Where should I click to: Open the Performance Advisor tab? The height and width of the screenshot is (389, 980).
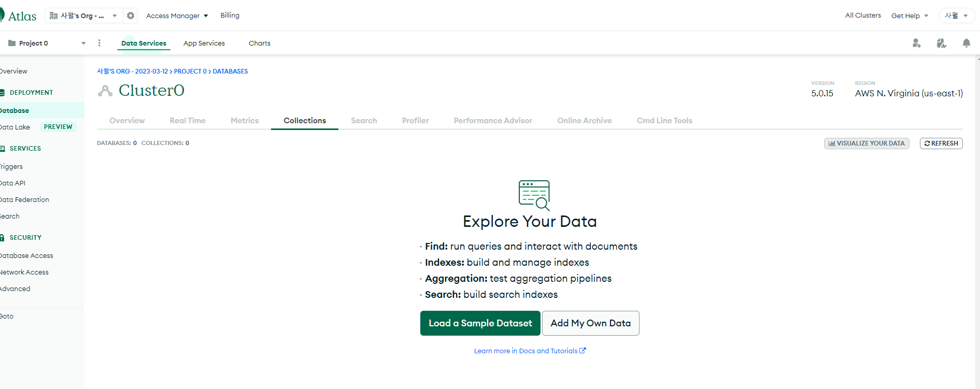coord(493,121)
